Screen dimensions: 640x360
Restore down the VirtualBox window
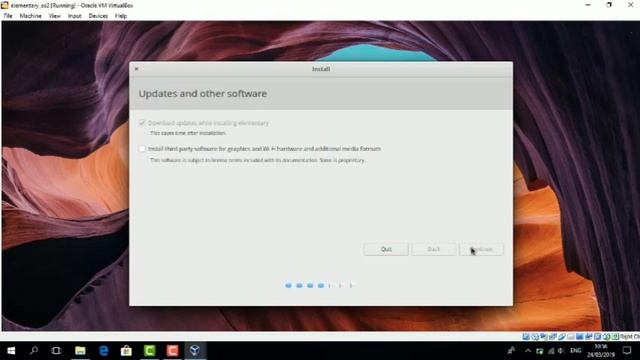[x=609, y=5]
